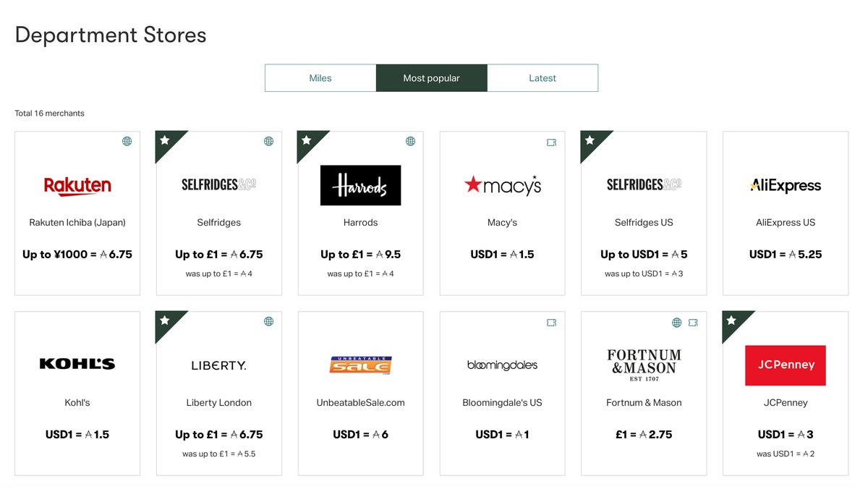Viewport: 868px width, 489px height.
Task: Click the voucher icon on Fortnum & Mason card
Action: [693, 323]
